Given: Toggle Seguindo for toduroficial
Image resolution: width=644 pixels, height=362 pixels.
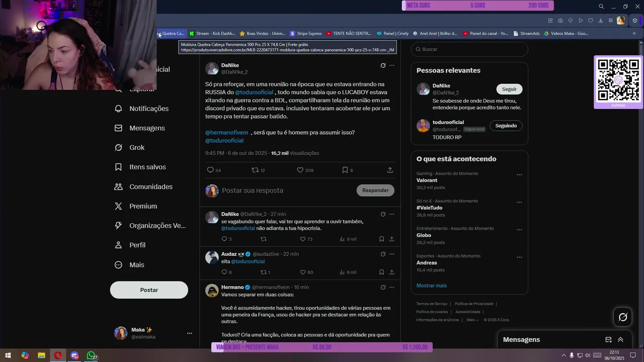Looking at the screenshot, I should coord(506,126).
